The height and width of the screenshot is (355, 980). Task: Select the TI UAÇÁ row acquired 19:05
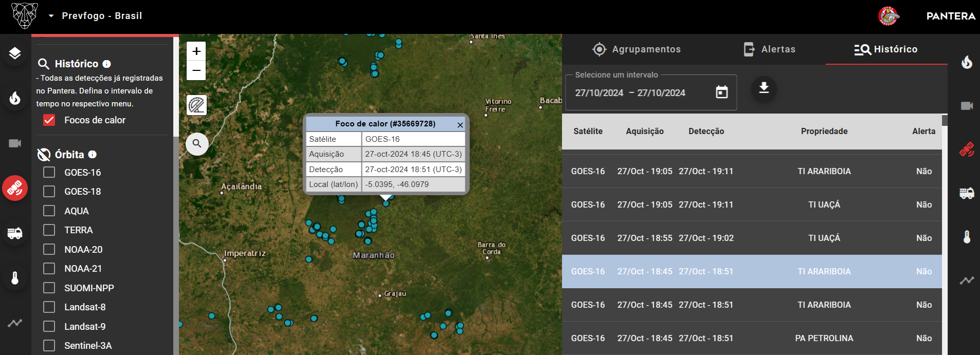(752, 204)
